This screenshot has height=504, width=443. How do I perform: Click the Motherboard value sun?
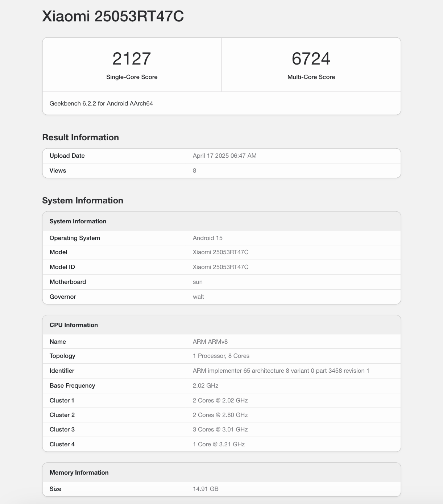198,282
